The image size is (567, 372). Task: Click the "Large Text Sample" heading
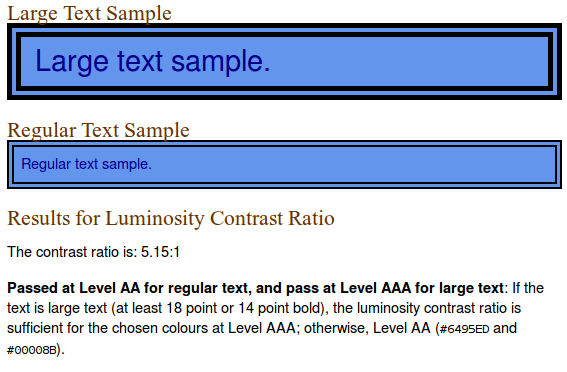coord(89,13)
